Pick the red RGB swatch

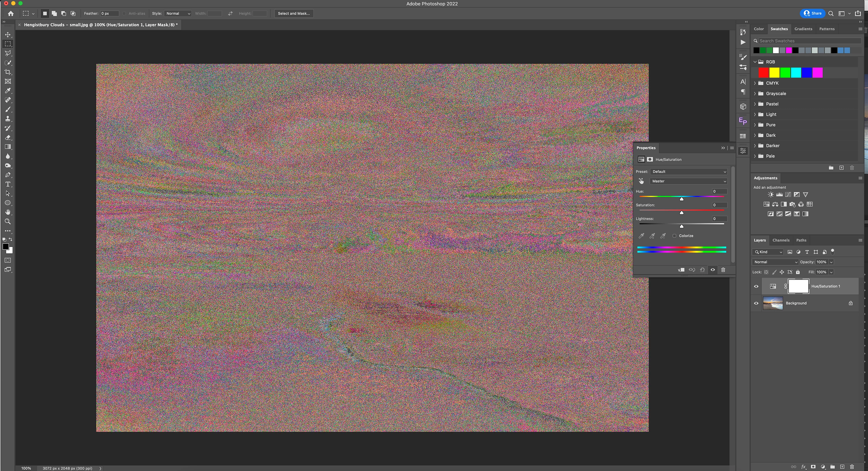(763, 72)
